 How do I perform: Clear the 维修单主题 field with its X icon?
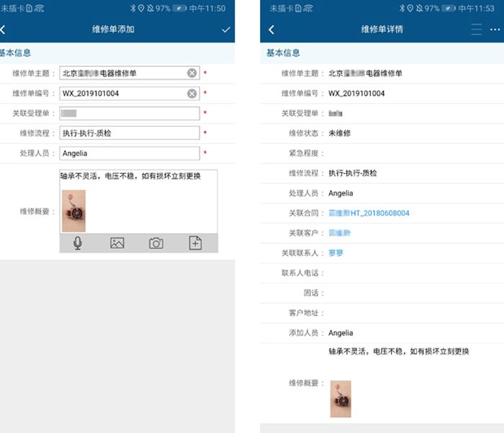[192, 73]
